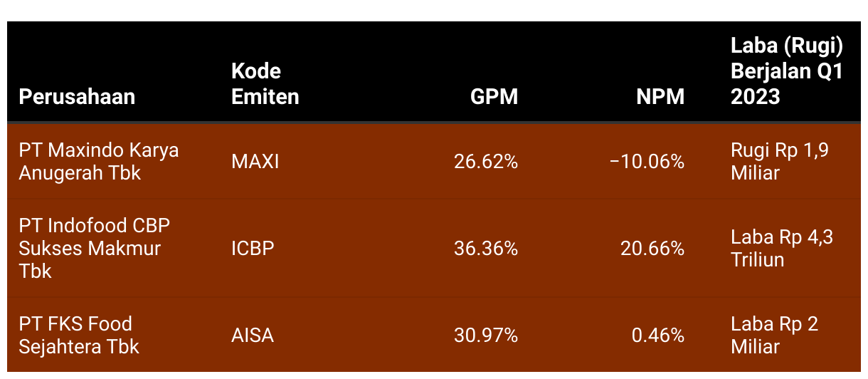Screen dimensions: 868x379
Task: Click the 0.46% NPM value
Action: point(658,335)
